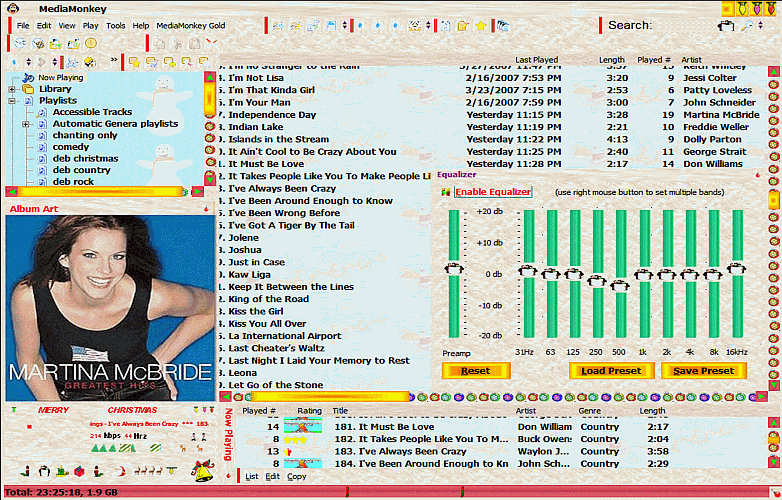Open the View menu
The image size is (782, 500).
67,25
